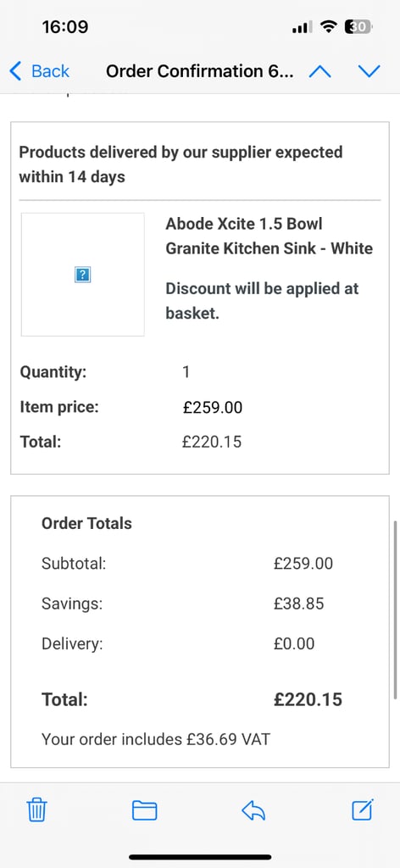Tap the home indicator bar
The image size is (400, 868).
point(200,857)
